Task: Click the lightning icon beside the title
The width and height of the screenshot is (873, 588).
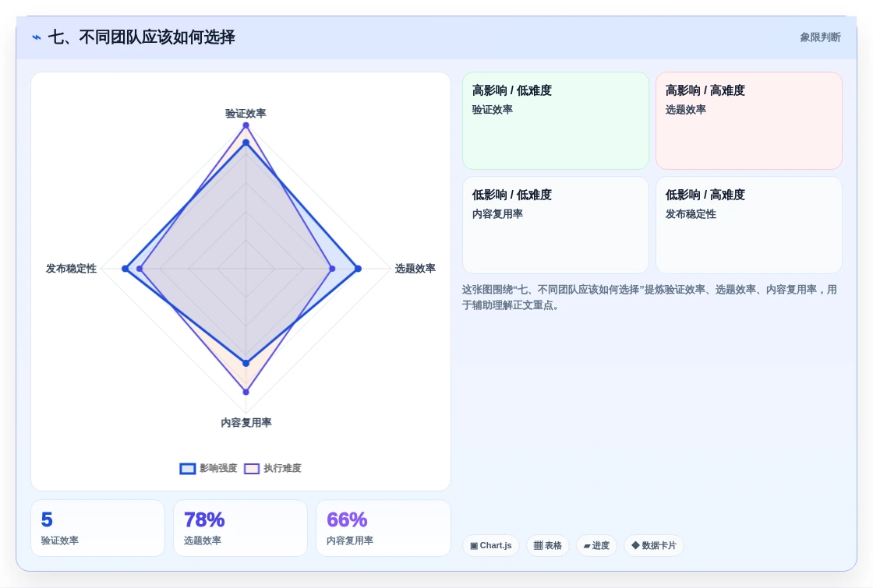Action: (37, 37)
